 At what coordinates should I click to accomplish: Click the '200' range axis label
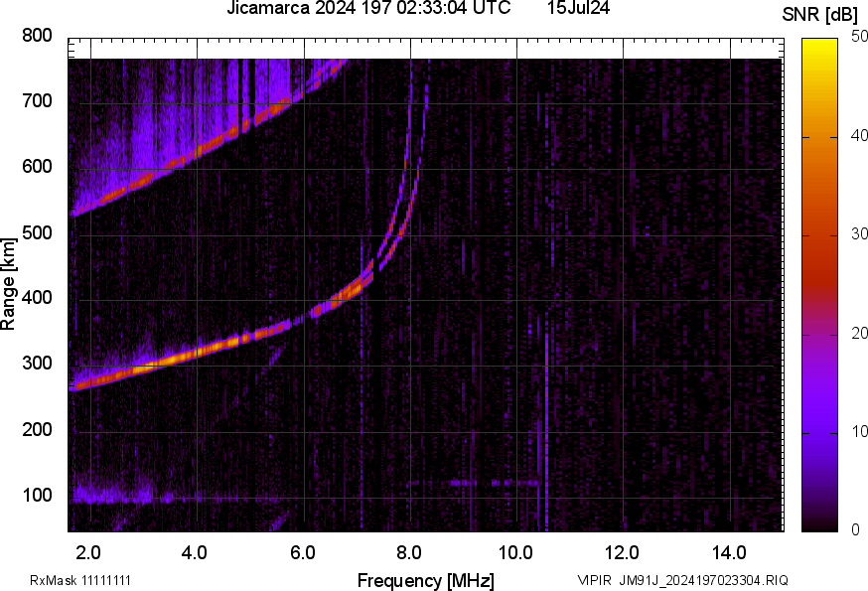coord(37,430)
